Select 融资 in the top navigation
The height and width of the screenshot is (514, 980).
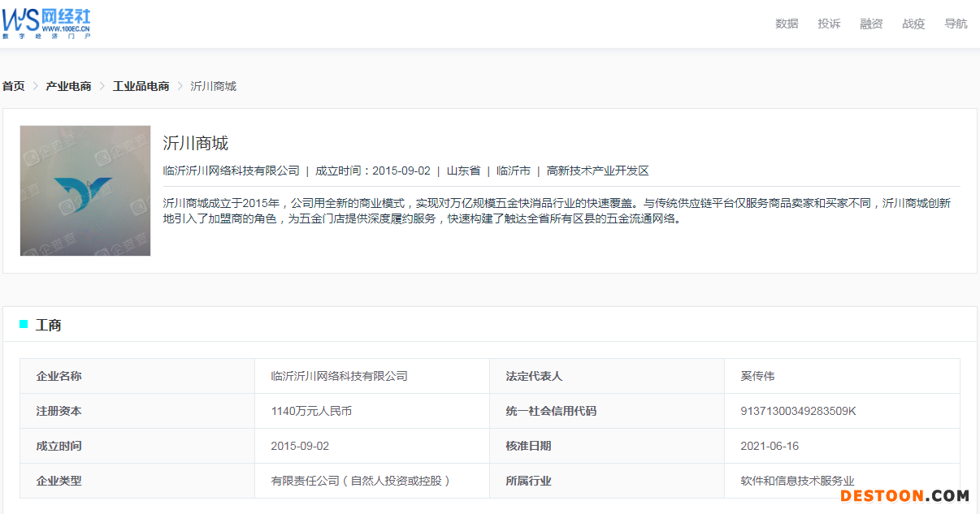pos(871,24)
